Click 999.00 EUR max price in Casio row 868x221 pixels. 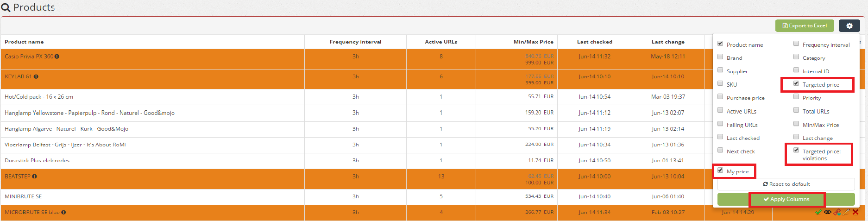(x=539, y=63)
